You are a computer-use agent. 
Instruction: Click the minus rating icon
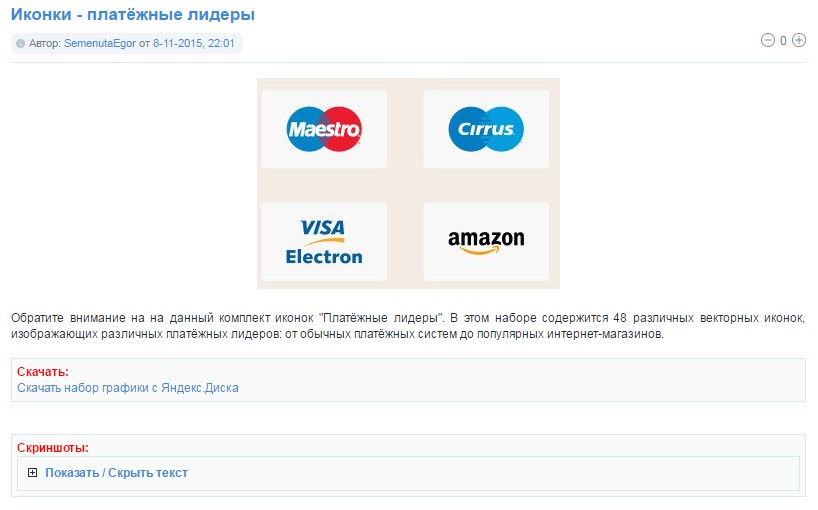(768, 41)
